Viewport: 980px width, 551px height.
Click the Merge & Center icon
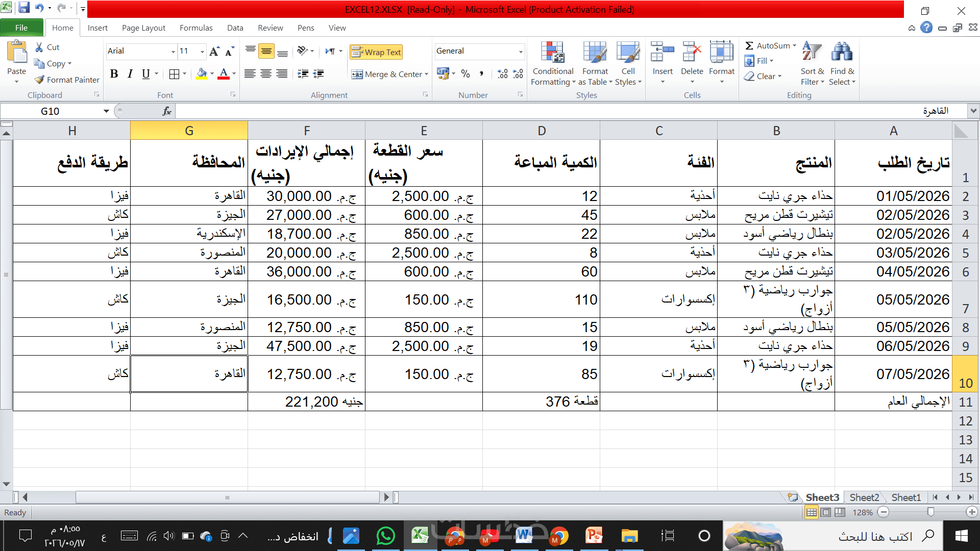(x=357, y=74)
